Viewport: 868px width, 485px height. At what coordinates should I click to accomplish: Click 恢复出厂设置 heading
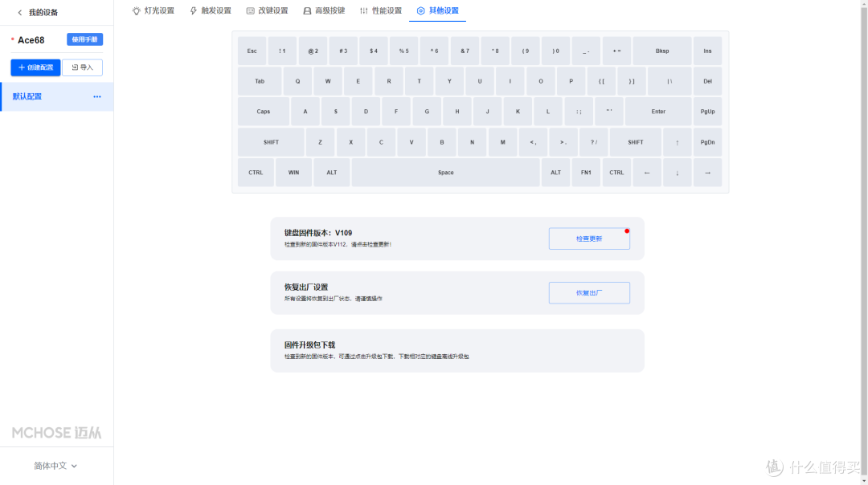tap(306, 287)
